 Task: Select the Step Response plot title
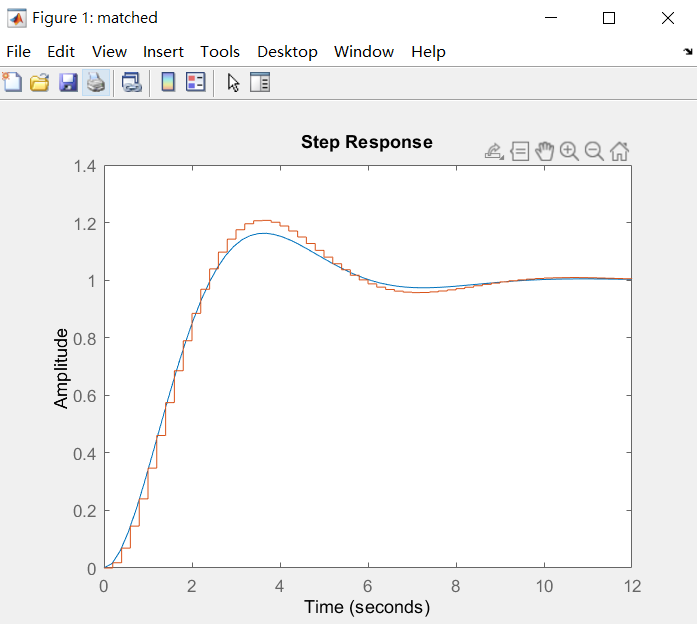(367, 142)
